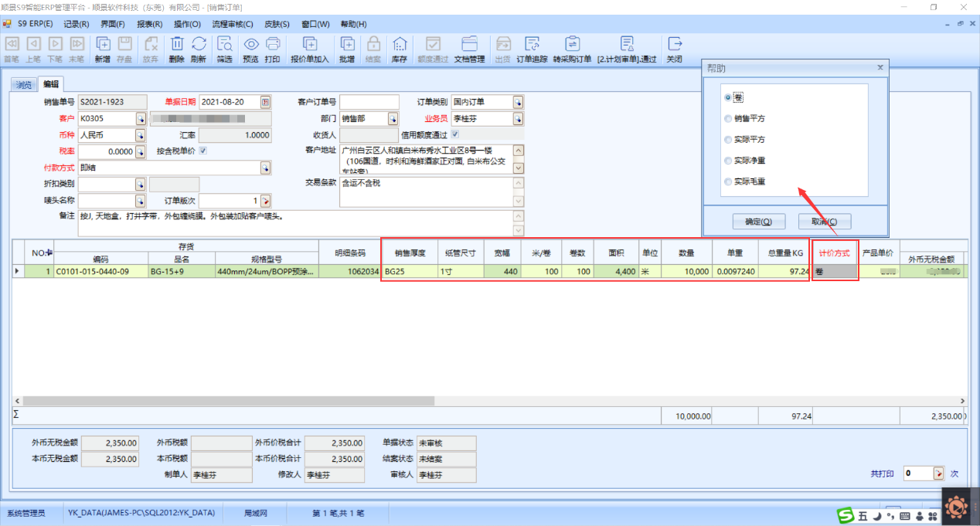The width and height of the screenshot is (980, 526).
Task: Select the 销售平方 radio option
Action: click(x=728, y=119)
